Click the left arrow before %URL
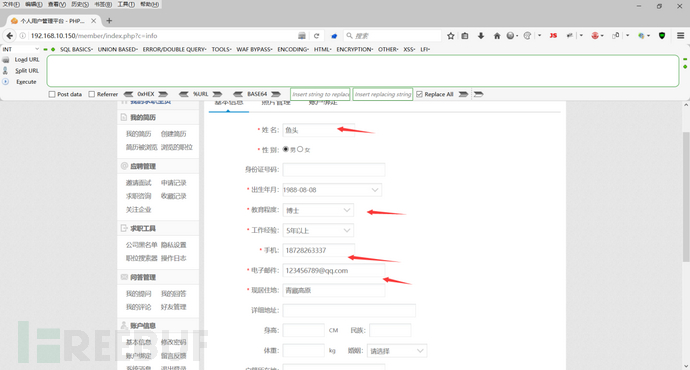Screen dimensions: 690x370 [x=184, y=94]
